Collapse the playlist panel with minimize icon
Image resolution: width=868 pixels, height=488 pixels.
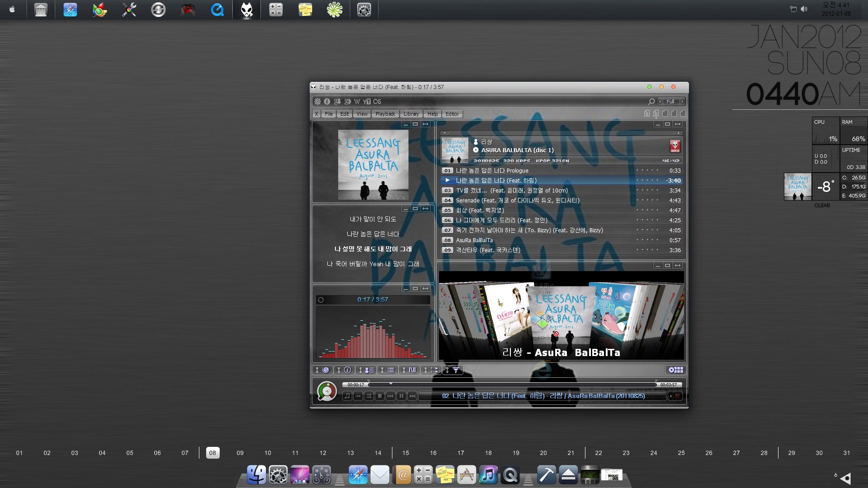coord(658,124)
